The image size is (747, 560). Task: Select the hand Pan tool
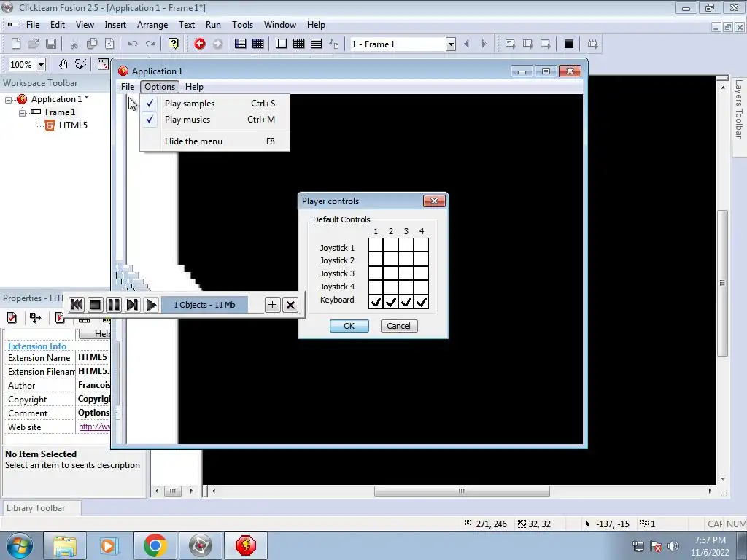click(63, 64)
